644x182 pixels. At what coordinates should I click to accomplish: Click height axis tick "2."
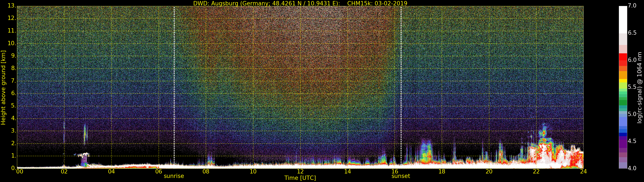tap(14, 143)
